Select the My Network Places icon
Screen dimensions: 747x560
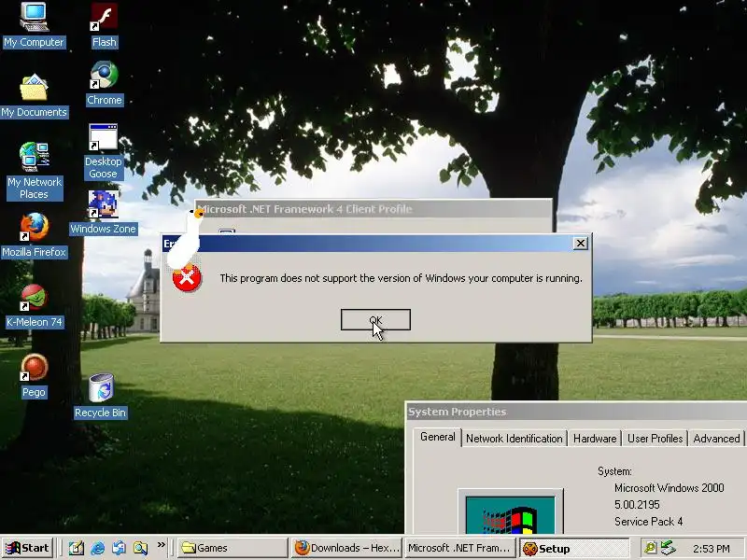[35, 171]
